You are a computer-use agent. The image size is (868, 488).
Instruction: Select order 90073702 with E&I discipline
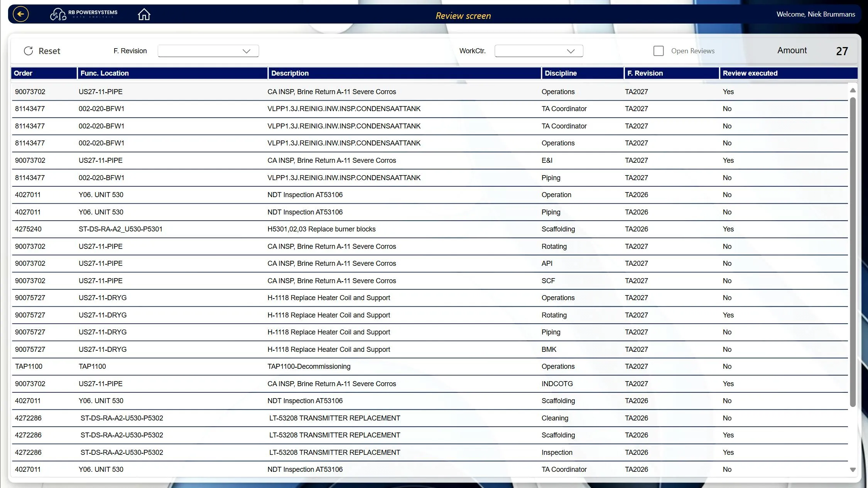click(x=430, y=160)
